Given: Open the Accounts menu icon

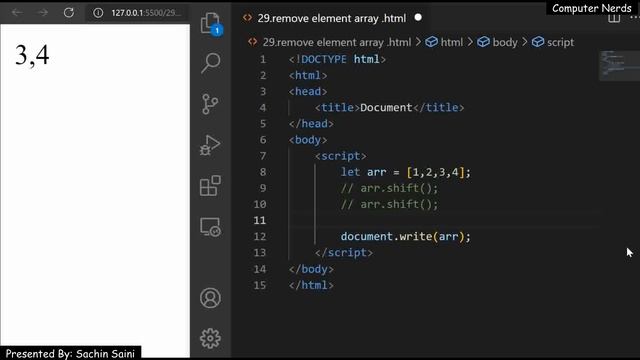Looking at the screenshot, I should click(x=211, y=298).
